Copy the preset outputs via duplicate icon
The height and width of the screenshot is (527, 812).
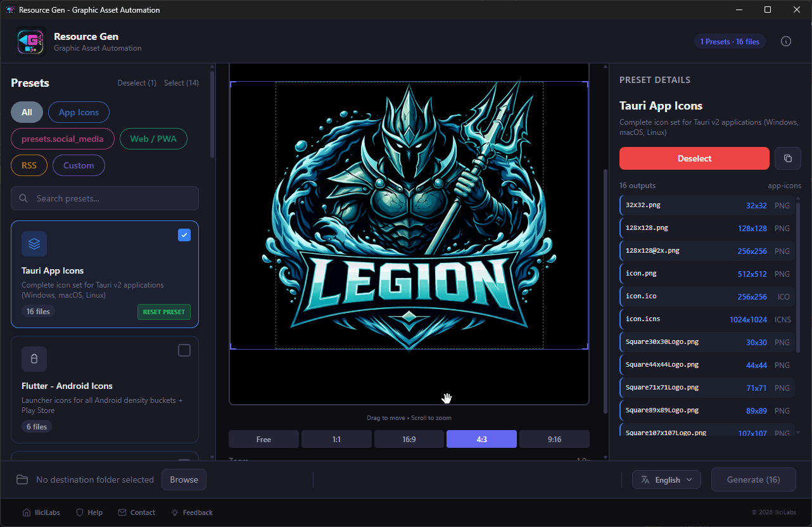click(x=787, y=158)
